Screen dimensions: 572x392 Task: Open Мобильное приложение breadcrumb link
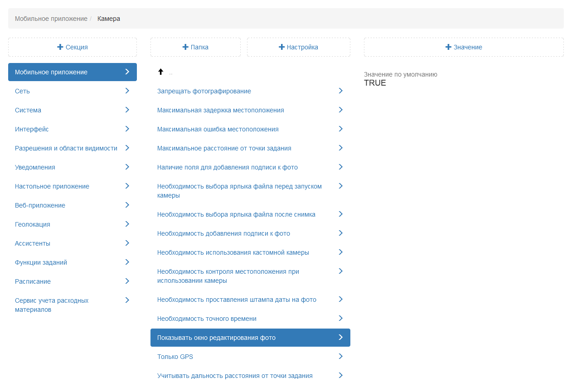pyautogui.click(x=51, y=19)
